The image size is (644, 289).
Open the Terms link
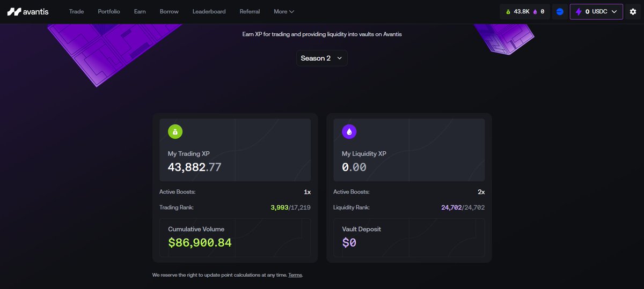point(295,275)
